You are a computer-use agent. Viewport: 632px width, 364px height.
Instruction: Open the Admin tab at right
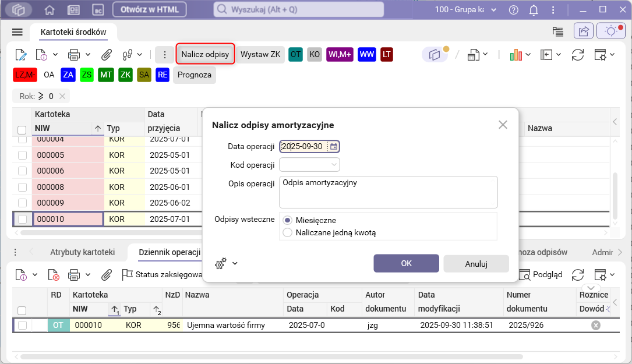tap(602, 252)
